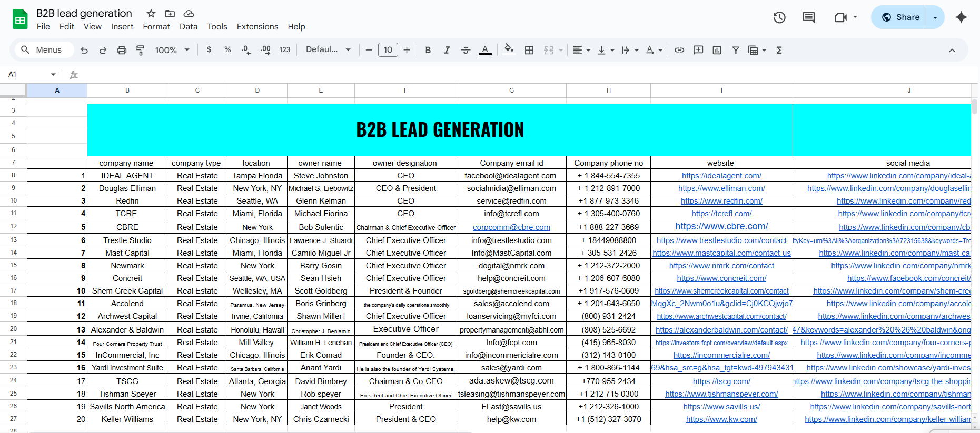The height and width of the screenshot is (433, 980).
Task: See document cloud status icon
Action: (189, 13)
